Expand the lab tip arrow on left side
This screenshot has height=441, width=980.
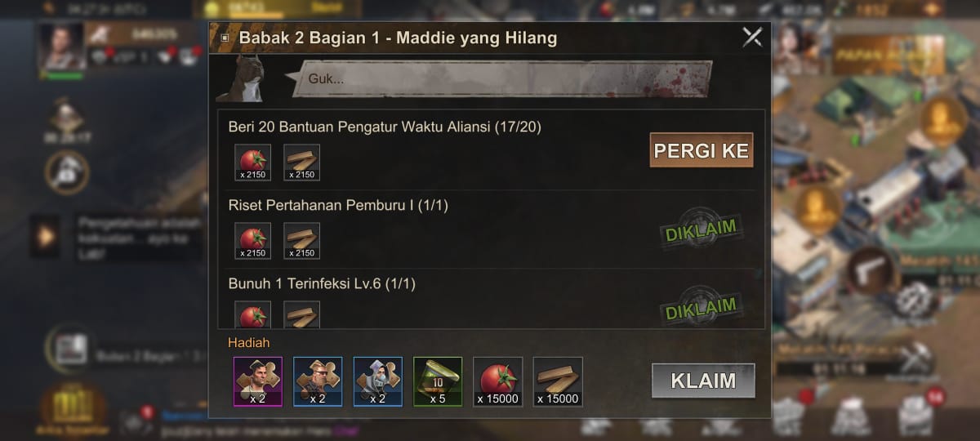coord(45,237)
